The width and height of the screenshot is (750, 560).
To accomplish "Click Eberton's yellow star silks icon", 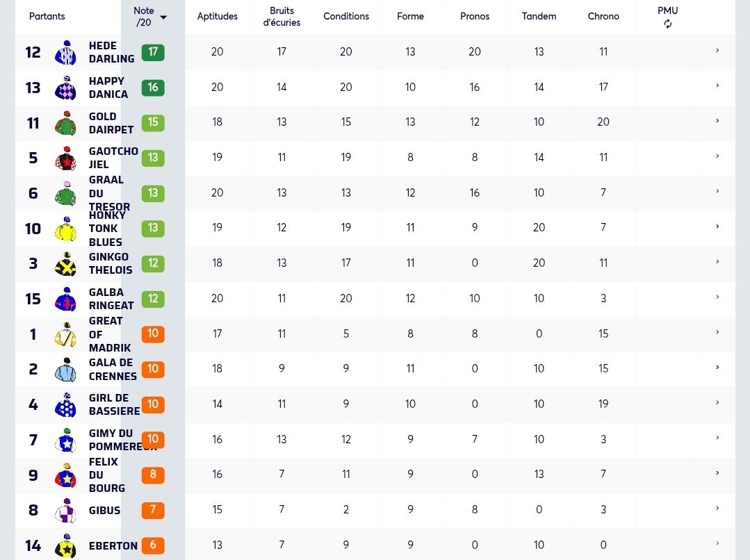I will (x=65, y=545).
